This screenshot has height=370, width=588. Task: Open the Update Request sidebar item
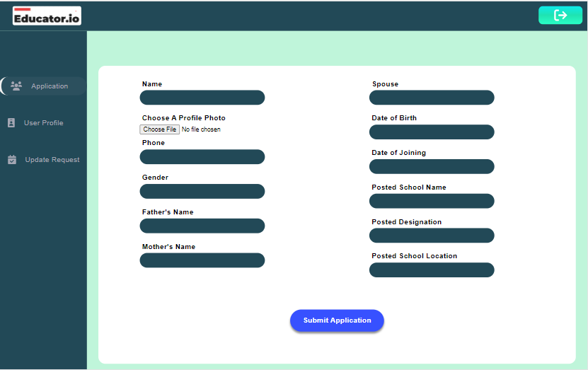(43, 159)
